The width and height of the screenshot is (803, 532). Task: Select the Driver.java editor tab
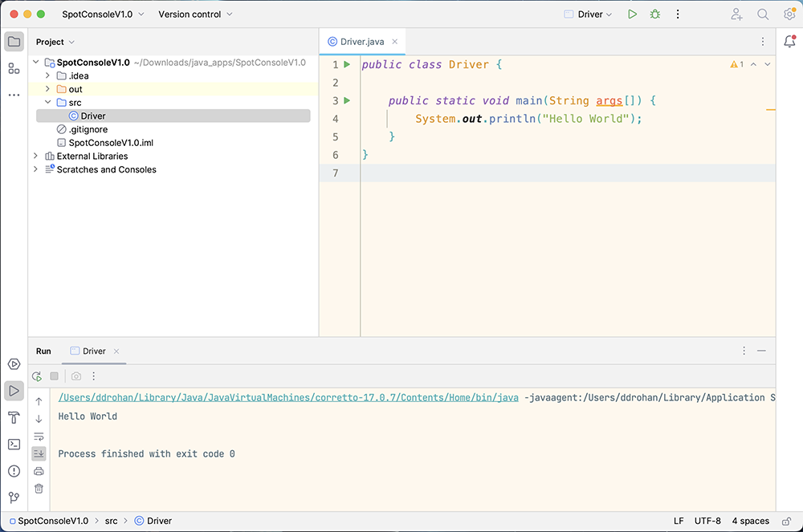point(361,42)
